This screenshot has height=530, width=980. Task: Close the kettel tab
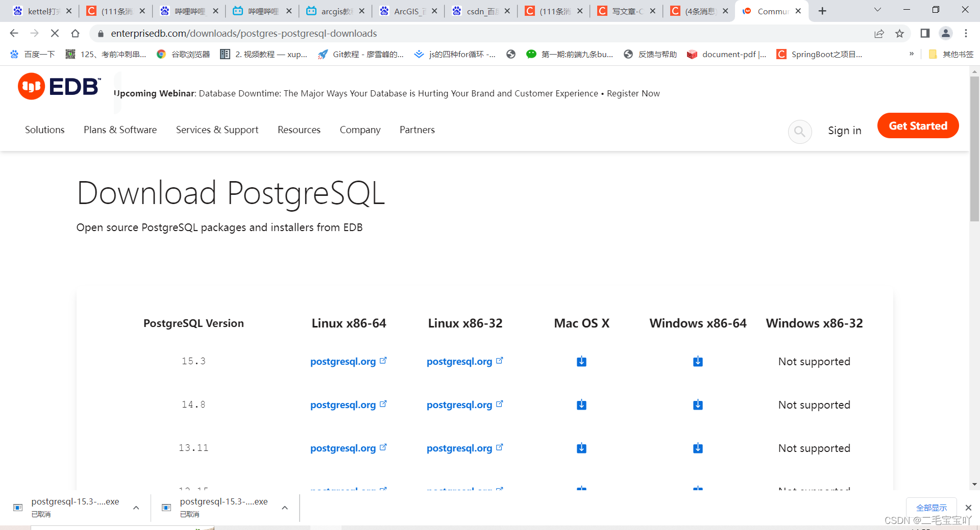(x=69, y=11)
